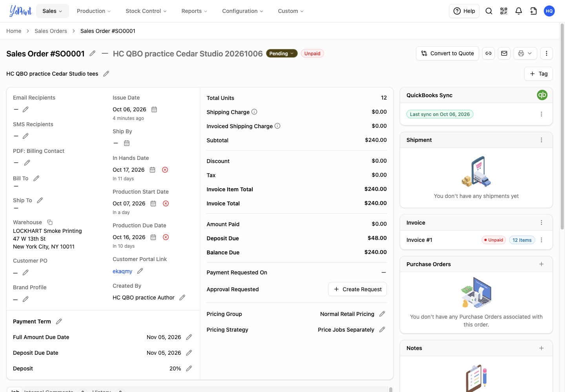Click Convert to Quote button
The height and width of the screenshot is (392, 565).
pyautogui.click(x=447, y=53)
